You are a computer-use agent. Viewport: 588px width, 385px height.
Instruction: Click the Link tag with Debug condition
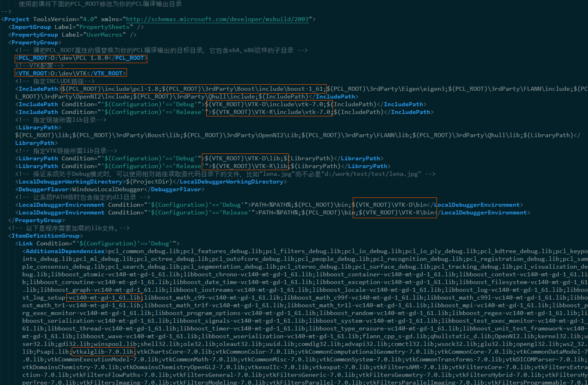[97, 243]
